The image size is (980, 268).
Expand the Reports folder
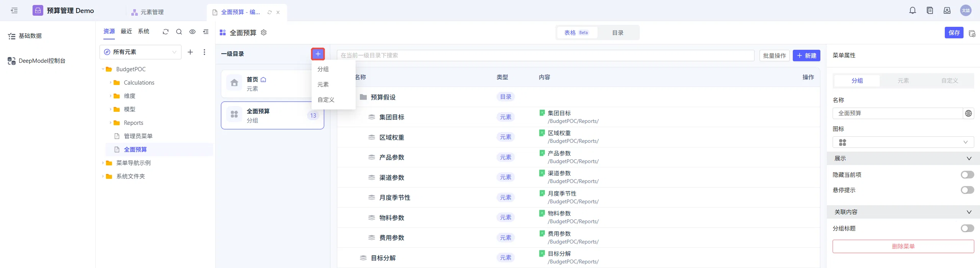point(111,123)
